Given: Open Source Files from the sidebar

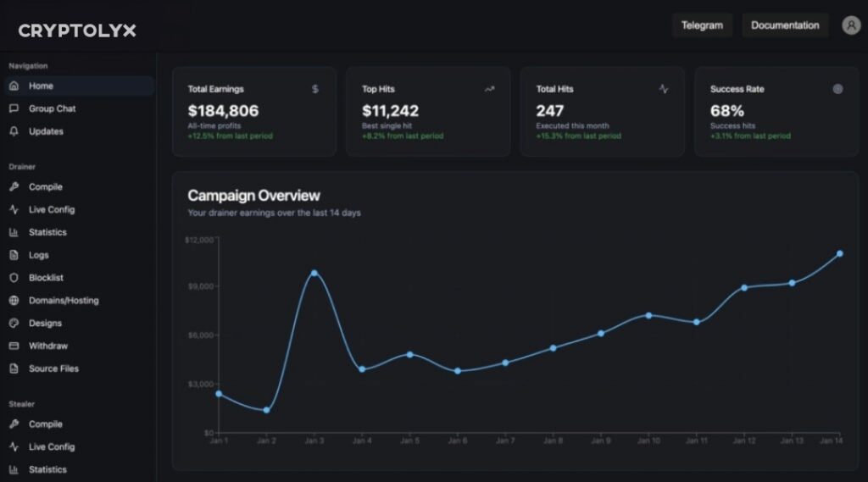Looking at the screenshot, I should tap(53, 368).
